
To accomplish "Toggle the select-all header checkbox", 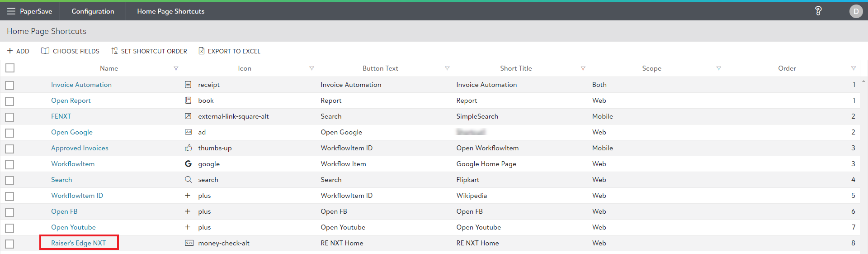I will coord(10,68).
